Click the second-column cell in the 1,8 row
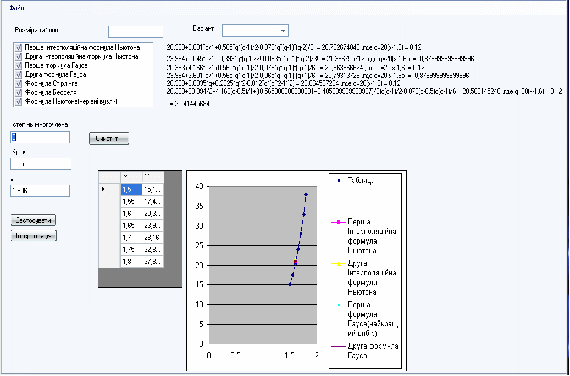 pos(153,261)
